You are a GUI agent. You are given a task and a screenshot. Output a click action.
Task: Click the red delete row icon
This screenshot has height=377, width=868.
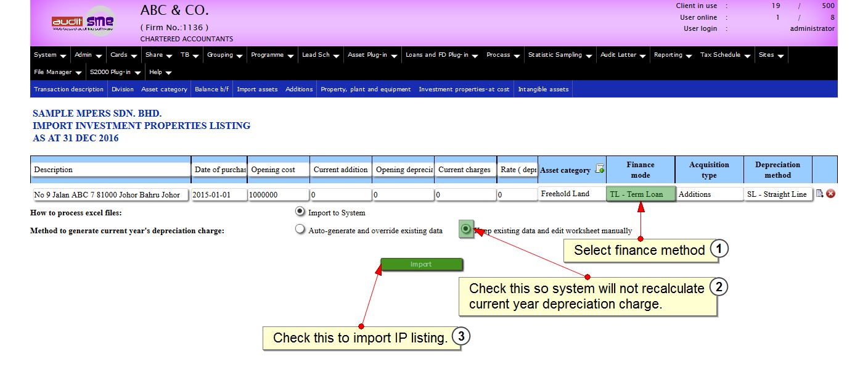pyautogui.click(x=830, y=194)
